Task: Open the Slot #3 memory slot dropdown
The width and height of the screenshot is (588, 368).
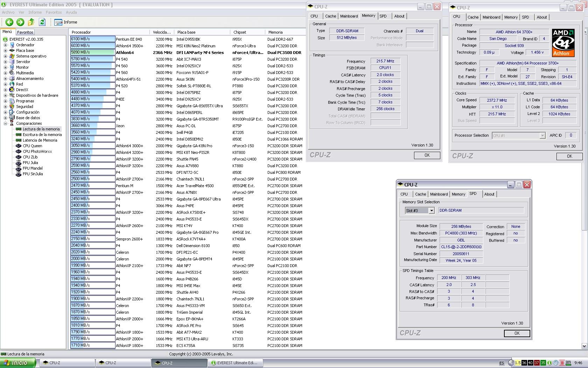Action: 431,211
